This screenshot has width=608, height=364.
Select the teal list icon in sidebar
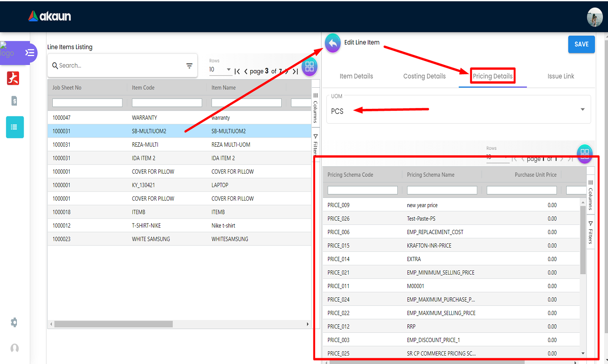tap(15, 127)
